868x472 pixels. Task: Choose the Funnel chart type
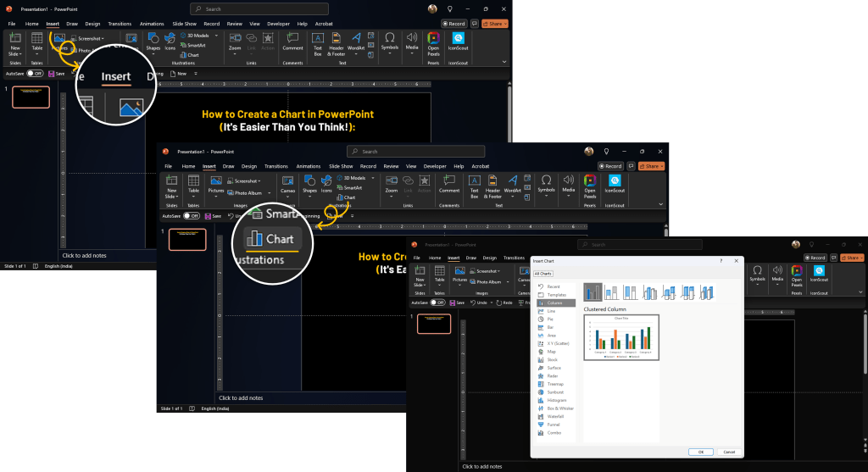553,425
